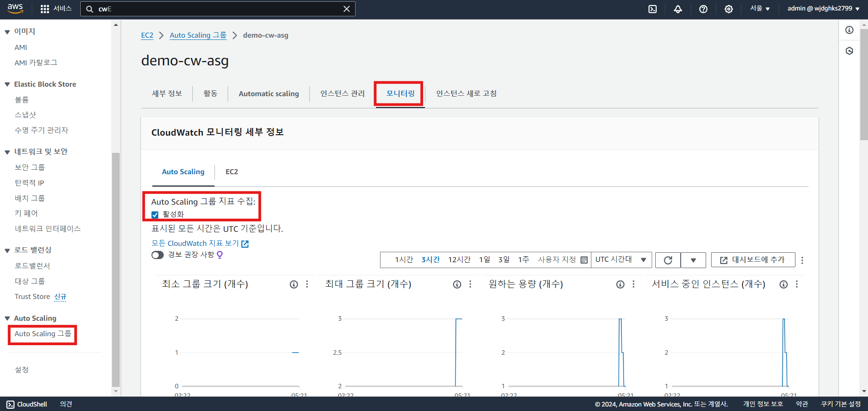
Task: Show info for 최대 그룹 크기 chart
Action: [x=457, y=284]
